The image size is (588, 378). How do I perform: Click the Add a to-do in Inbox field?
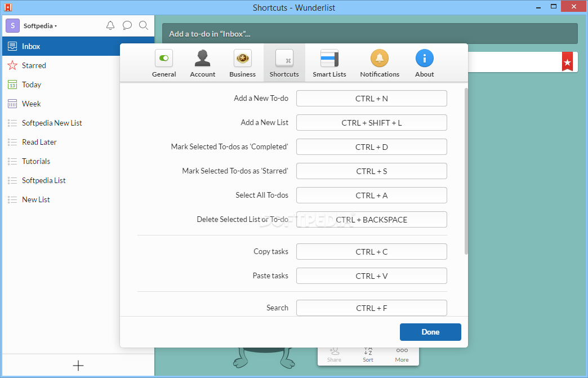369,34
